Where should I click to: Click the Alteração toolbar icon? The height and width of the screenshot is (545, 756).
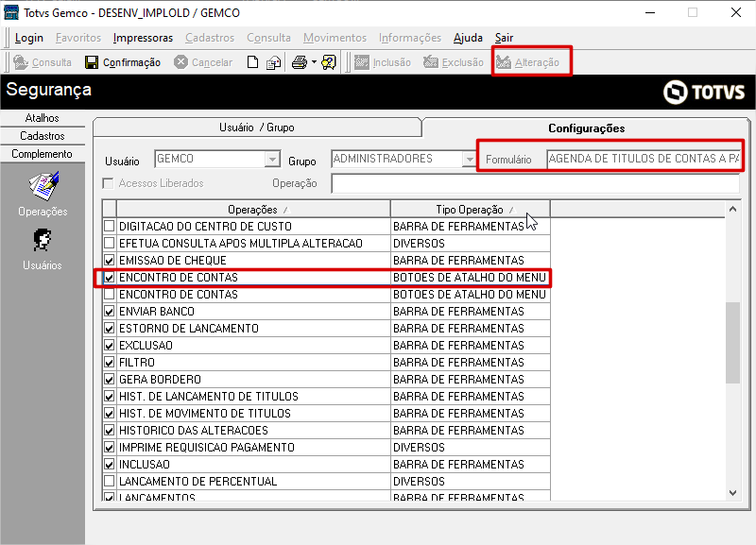(504, 62)
